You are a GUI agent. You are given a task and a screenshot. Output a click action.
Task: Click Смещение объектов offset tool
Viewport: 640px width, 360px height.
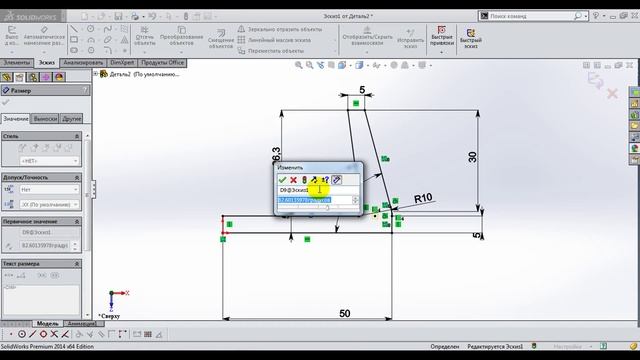[221, 39]
